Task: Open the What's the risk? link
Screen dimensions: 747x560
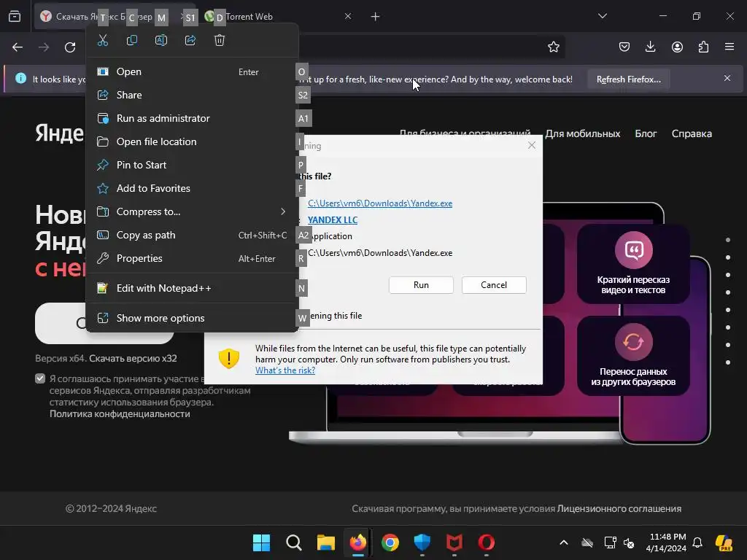Action: point(285,370)
